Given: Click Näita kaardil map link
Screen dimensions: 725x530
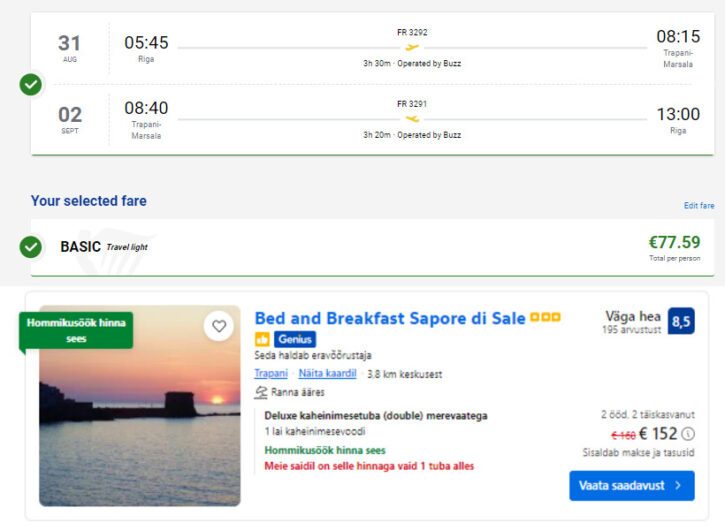Looking at the screenshot, I should (327, 373).
